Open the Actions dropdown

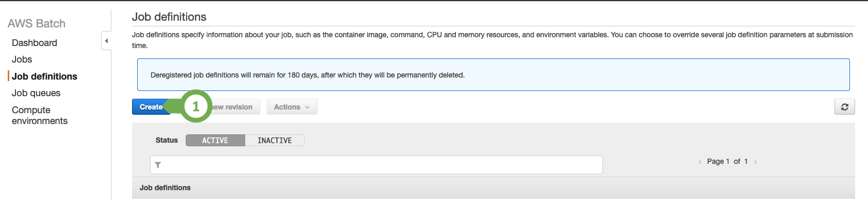click(292, 107)
